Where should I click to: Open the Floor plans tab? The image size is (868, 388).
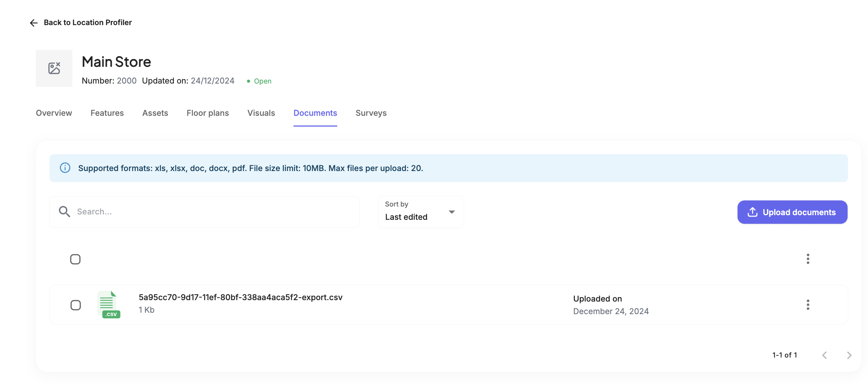208,113
